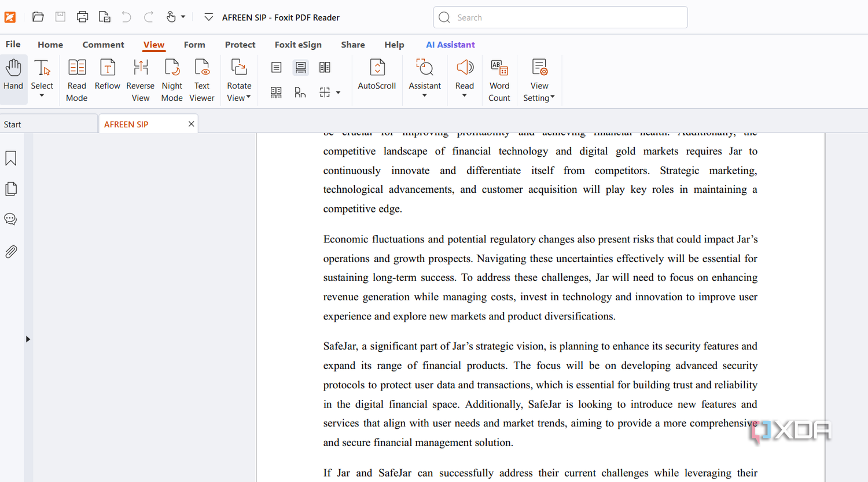This screenshot has height=482, width=868.
Task: Activate the Reflow view
Action: 107,74
